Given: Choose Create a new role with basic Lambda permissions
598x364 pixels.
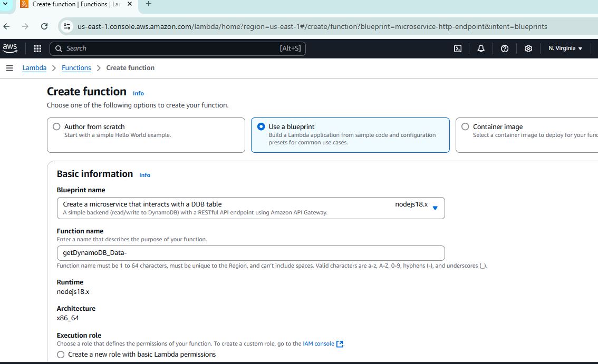Looking at the screenshot, I should tap(61, 355).
